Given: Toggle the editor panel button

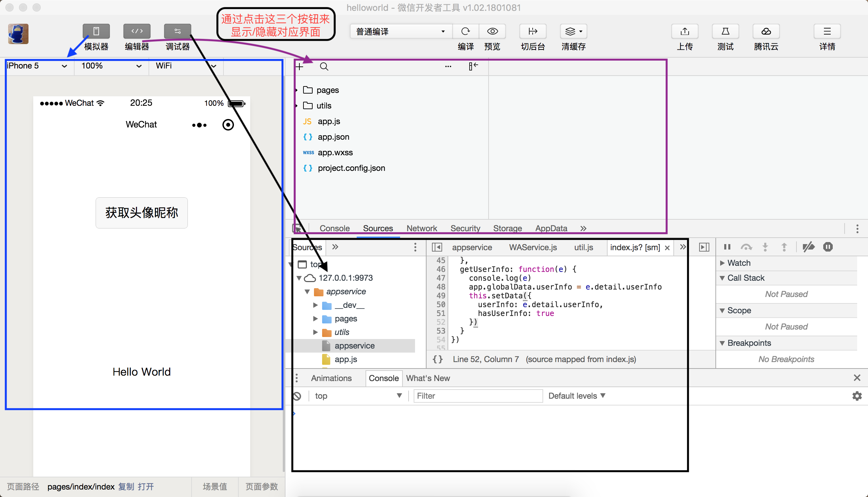Looking at the screenshot, I should point(137,32).
